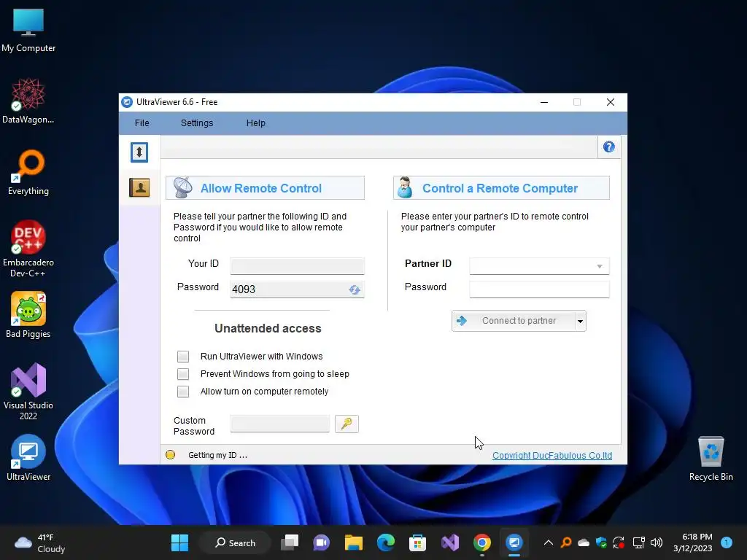Launch Microsoft Edge from the taskbar

(x=385, y=542)
